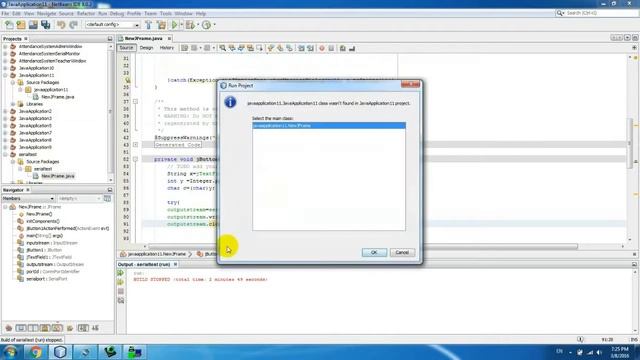Click the Profile Project clock icon
640x360 pixels.
point(207,25)
